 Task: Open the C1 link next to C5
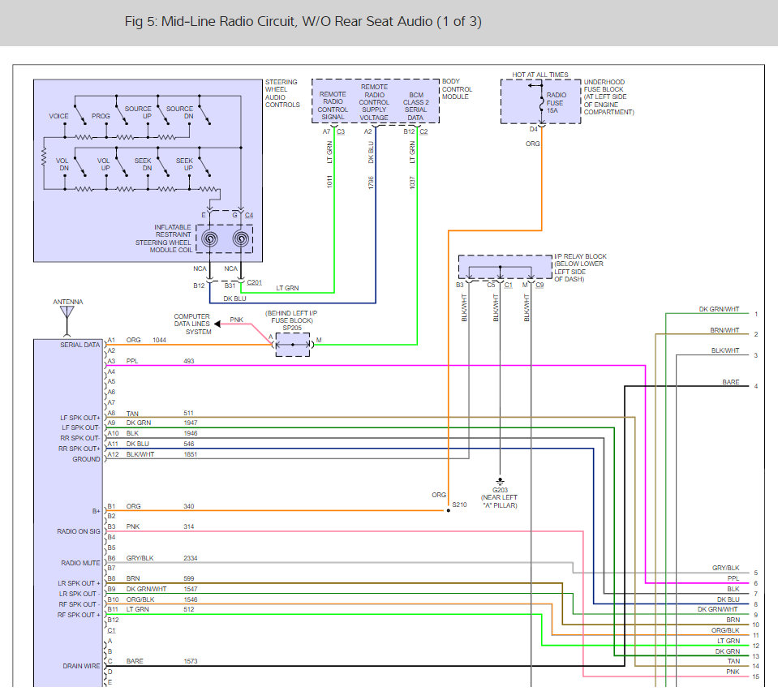[x=508, y=285]
